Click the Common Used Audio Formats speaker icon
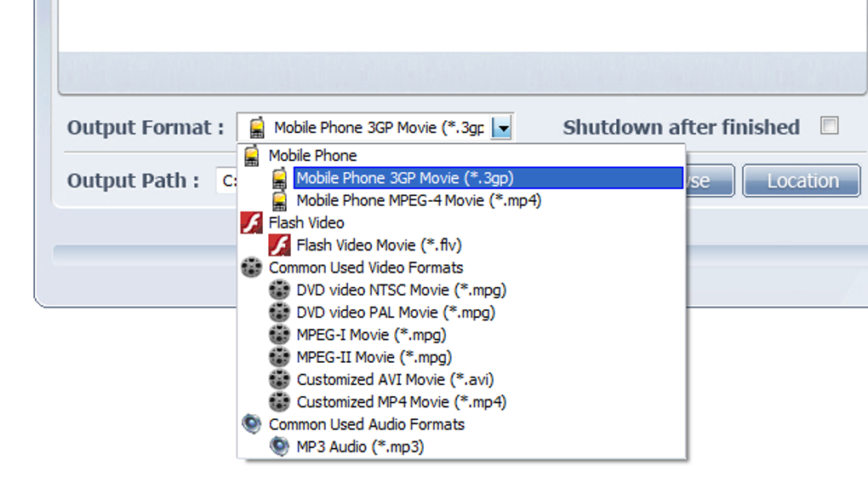The width and height of the screenshot is (868, 483). pos(251,424)
